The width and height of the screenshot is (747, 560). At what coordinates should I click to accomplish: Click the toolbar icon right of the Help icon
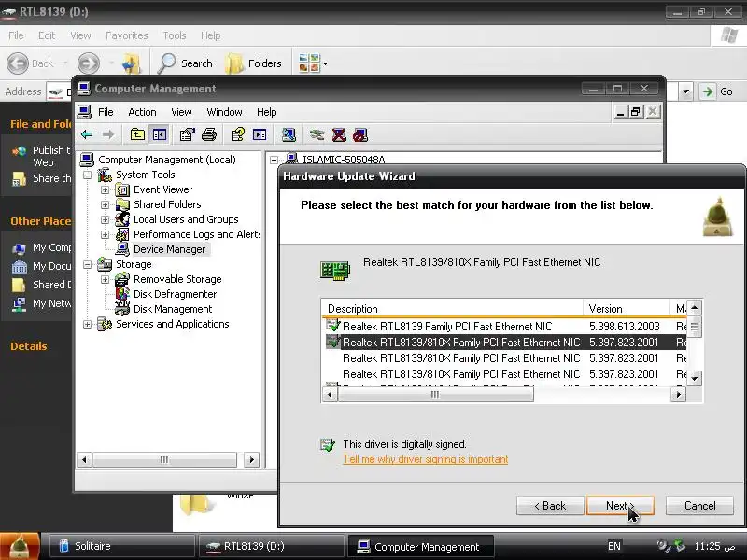(260, 134)
